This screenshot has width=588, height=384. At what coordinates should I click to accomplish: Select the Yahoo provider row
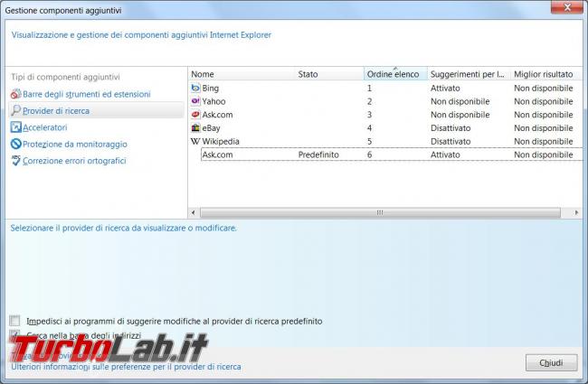[385, 101]
